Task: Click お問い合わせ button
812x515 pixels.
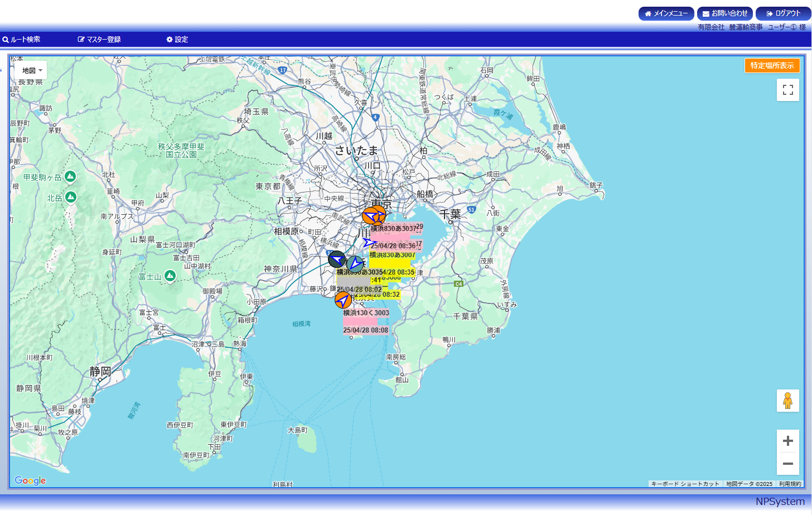Action: [725, 13]
